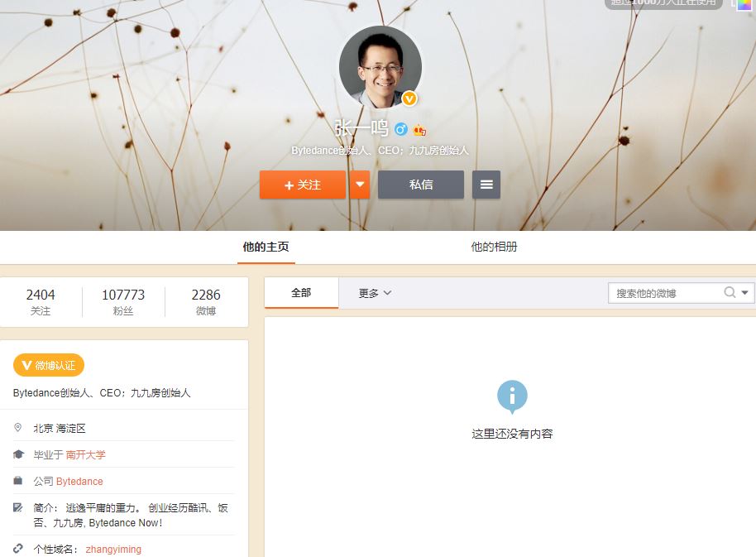Click the 私信 private message button

(420, 185)
